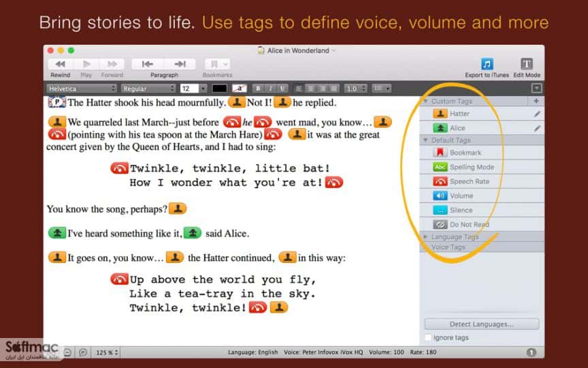The width and height of the screenshot is (588, 368).
Task: Collapse the Default Tags section
Action: pos(425,140)
